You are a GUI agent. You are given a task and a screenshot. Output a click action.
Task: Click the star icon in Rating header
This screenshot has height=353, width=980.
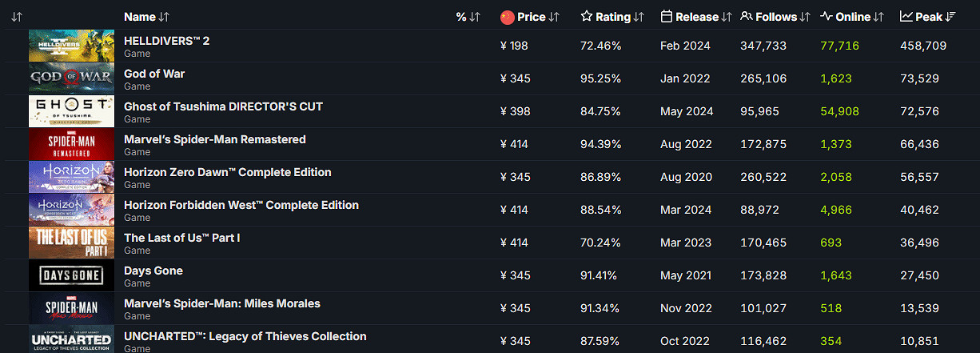coord(587,17)
